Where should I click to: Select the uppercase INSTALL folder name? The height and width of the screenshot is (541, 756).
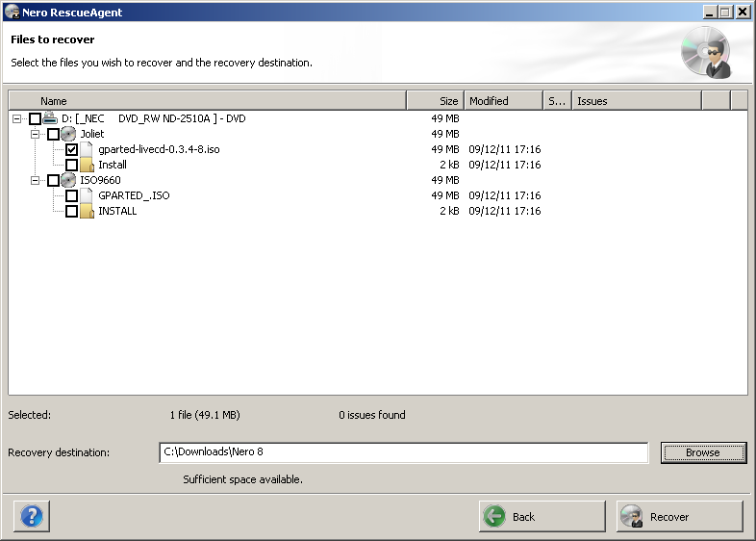[117, 211]
